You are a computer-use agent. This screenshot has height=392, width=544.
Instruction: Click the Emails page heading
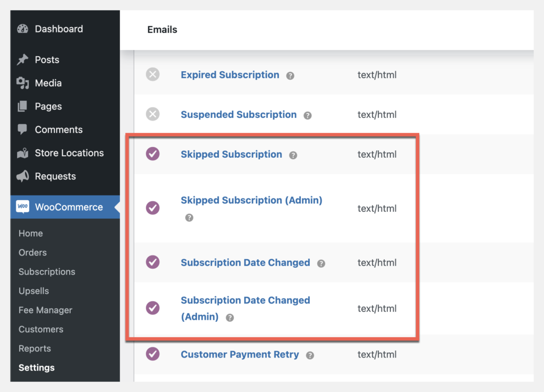(162, 30)
